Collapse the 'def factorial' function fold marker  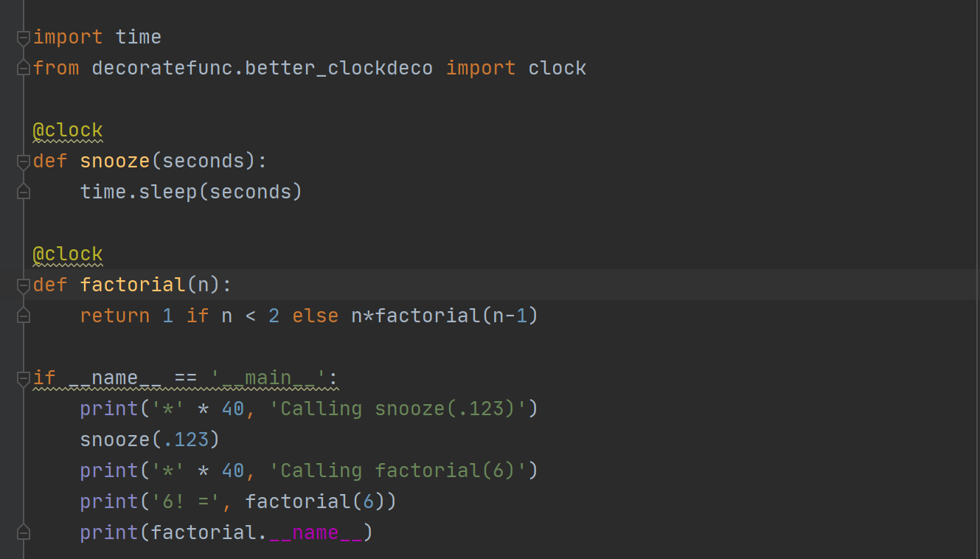point(23,285)
